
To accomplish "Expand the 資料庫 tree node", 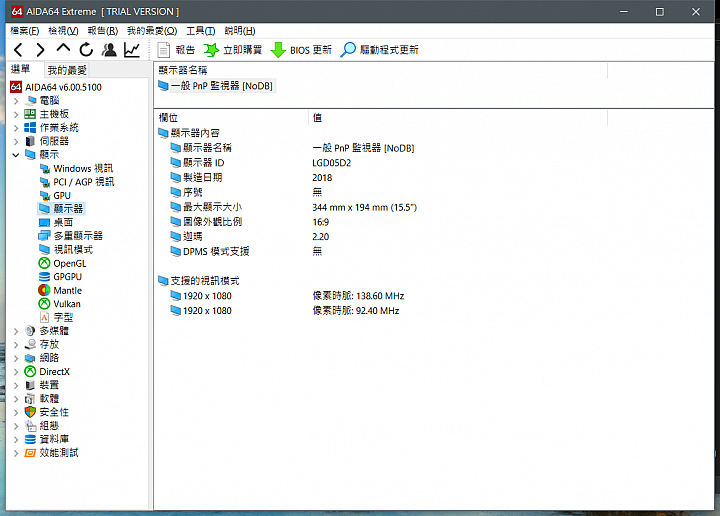I will click(16, 439).
